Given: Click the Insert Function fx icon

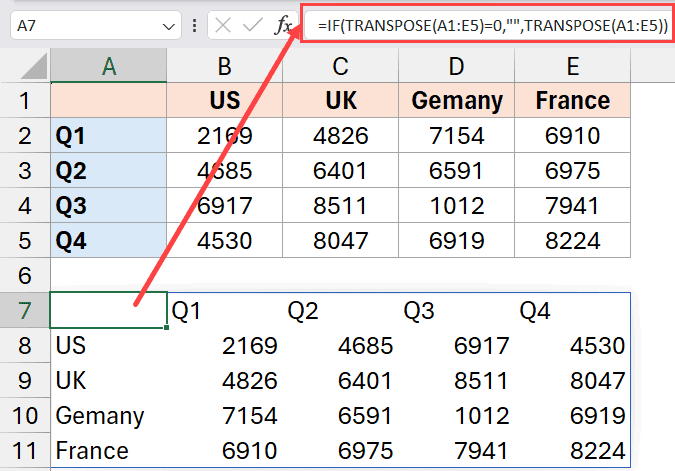Looking at the screenshot, I should [x=283, y=25].
